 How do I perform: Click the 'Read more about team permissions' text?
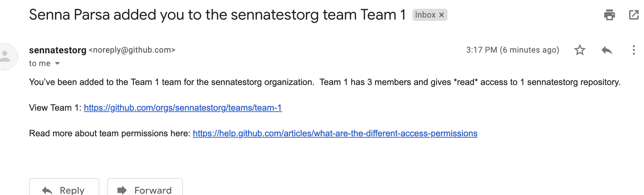click(110, 133)
